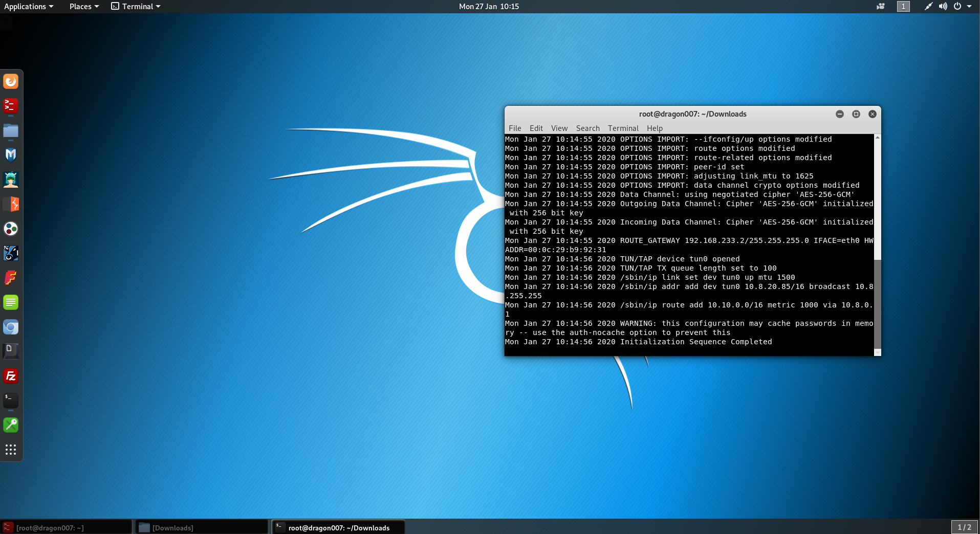Click the network connection plug icon
This screenshot has width=980, height=534.
click(928, 6)
